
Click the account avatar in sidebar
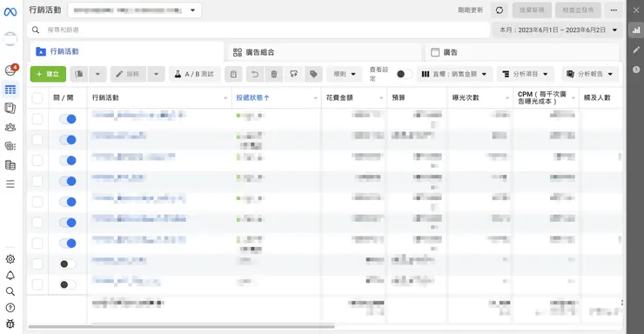pos(10,39)
